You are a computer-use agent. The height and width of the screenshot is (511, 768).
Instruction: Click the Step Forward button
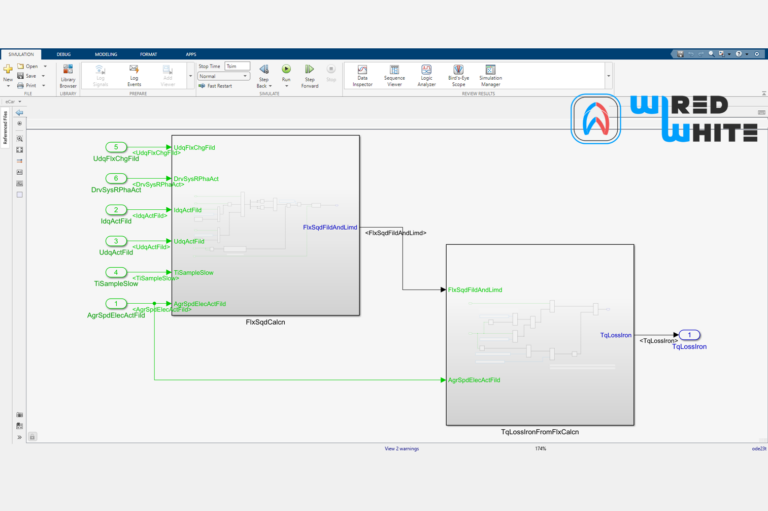[x=310, y=76]
